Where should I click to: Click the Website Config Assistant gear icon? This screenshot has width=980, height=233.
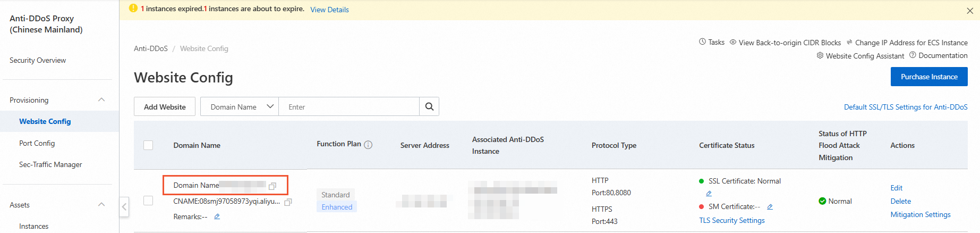click(x=820, y=55)
